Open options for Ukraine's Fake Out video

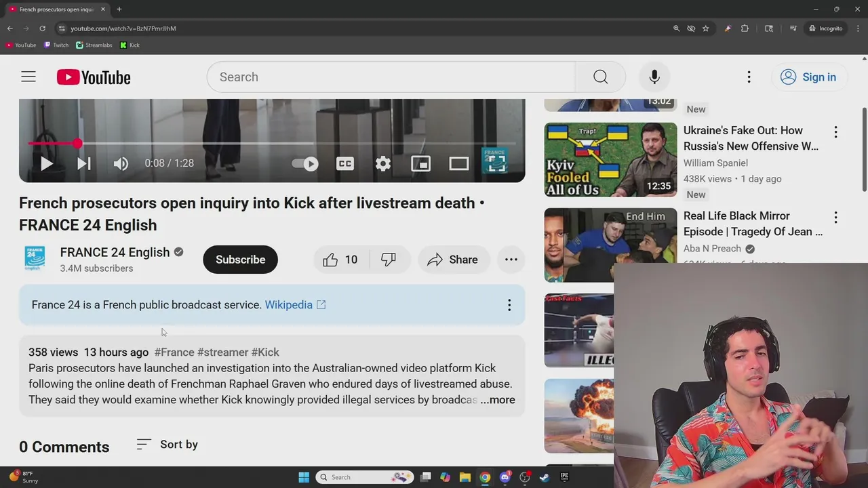(835, 132)
